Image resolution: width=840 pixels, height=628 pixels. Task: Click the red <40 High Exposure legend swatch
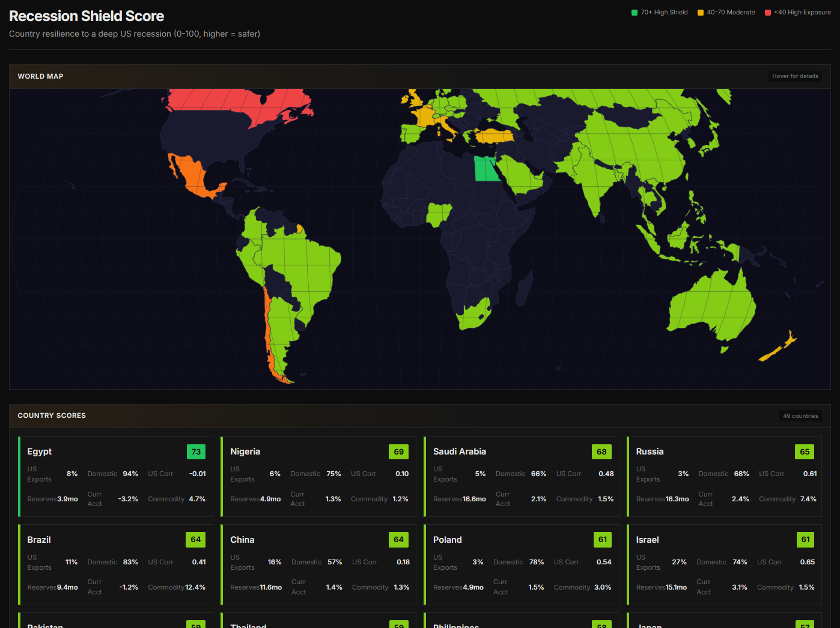click(x=768, y=13)
